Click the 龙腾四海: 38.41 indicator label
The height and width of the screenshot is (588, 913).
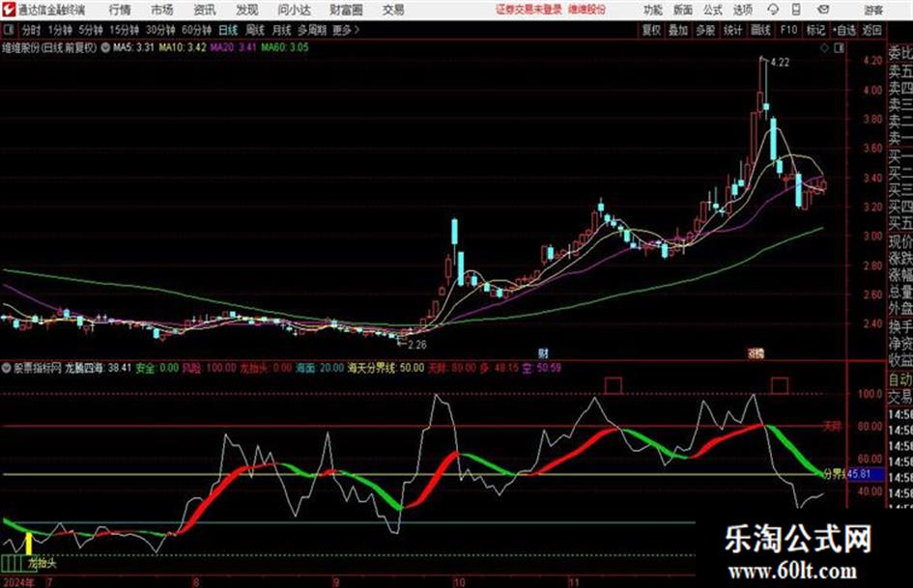coord(98,368)
